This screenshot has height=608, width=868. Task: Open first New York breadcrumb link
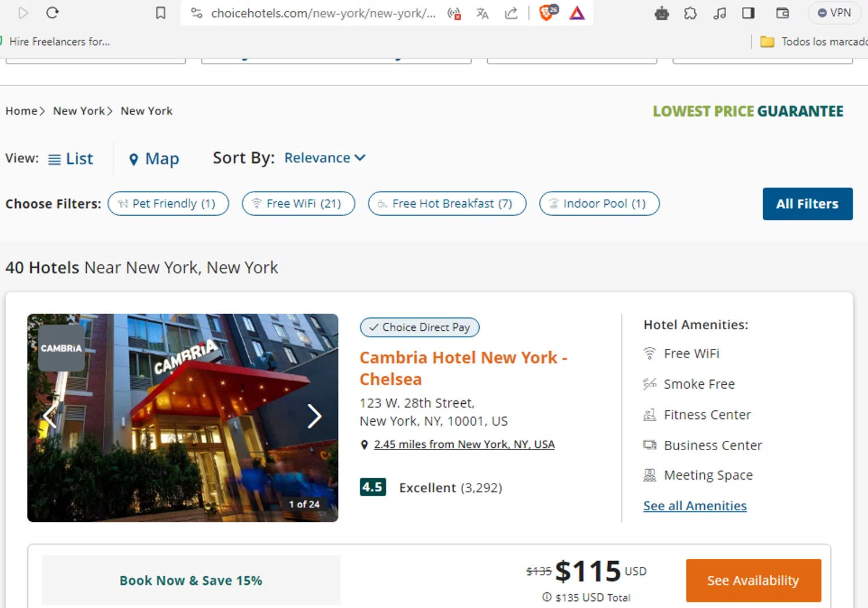[x=79, y=111]
